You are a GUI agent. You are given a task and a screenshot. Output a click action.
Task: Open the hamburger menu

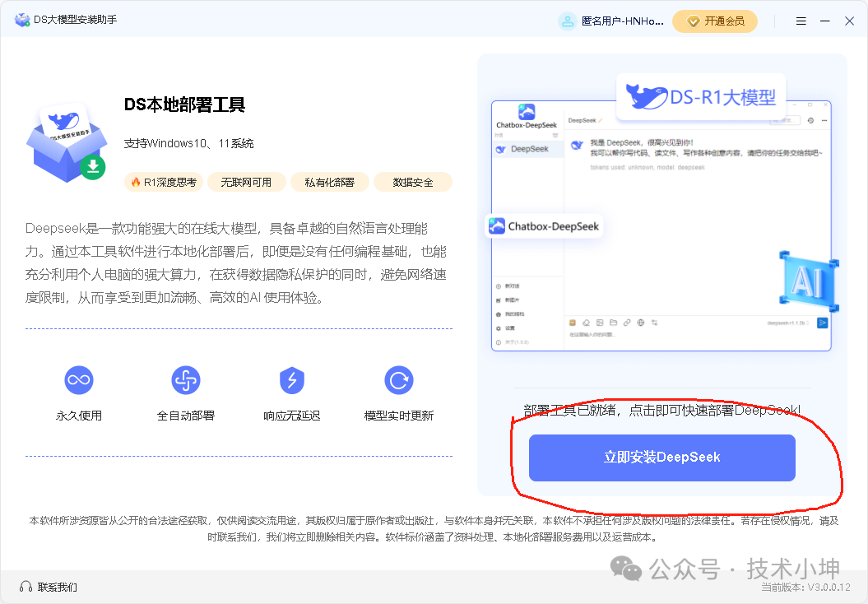point(801,21)
